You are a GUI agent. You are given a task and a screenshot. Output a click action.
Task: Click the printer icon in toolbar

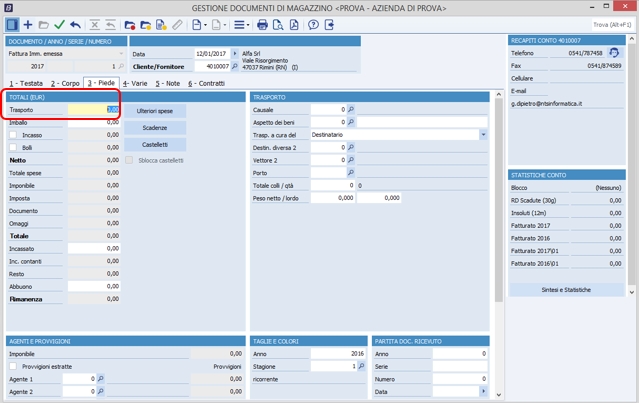tap(262, 24)
